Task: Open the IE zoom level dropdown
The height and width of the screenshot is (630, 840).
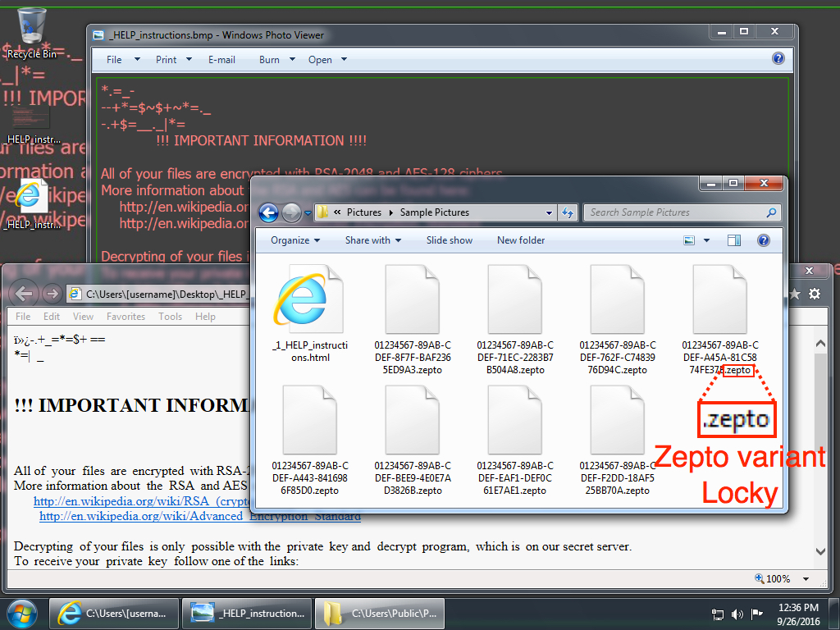Action: click(806, 579)
